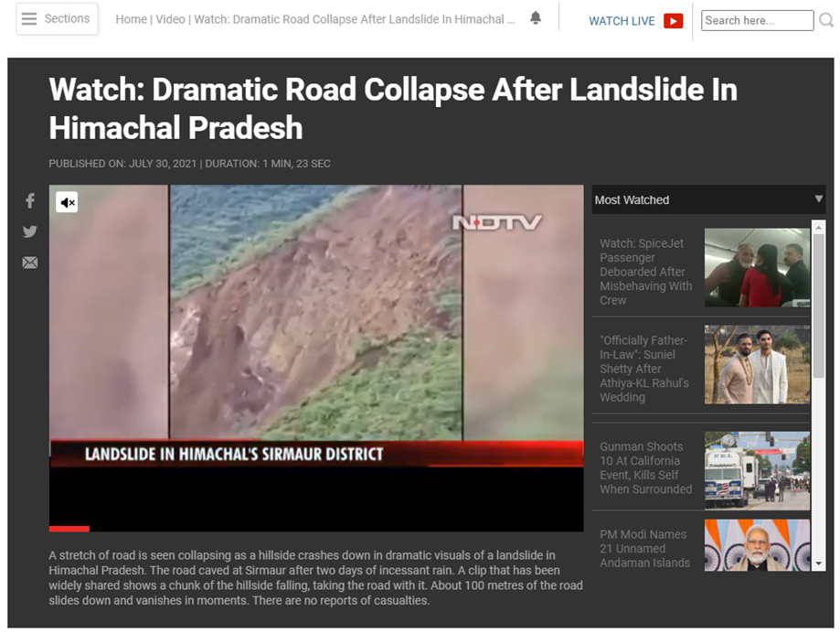
Task: Open Gunman Shoots 10 At California story
Action: click(645, 468)
